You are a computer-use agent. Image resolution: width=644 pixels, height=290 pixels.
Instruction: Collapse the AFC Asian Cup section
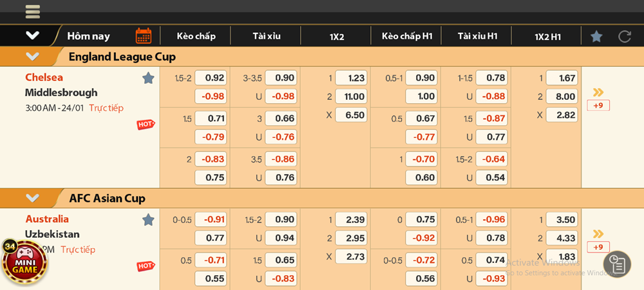click(33, 198)
